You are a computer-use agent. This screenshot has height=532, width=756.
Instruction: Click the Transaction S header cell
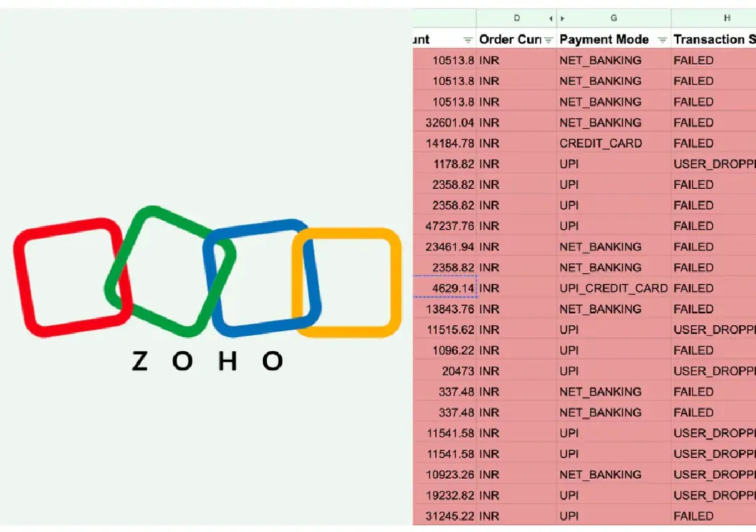(713, 39)
